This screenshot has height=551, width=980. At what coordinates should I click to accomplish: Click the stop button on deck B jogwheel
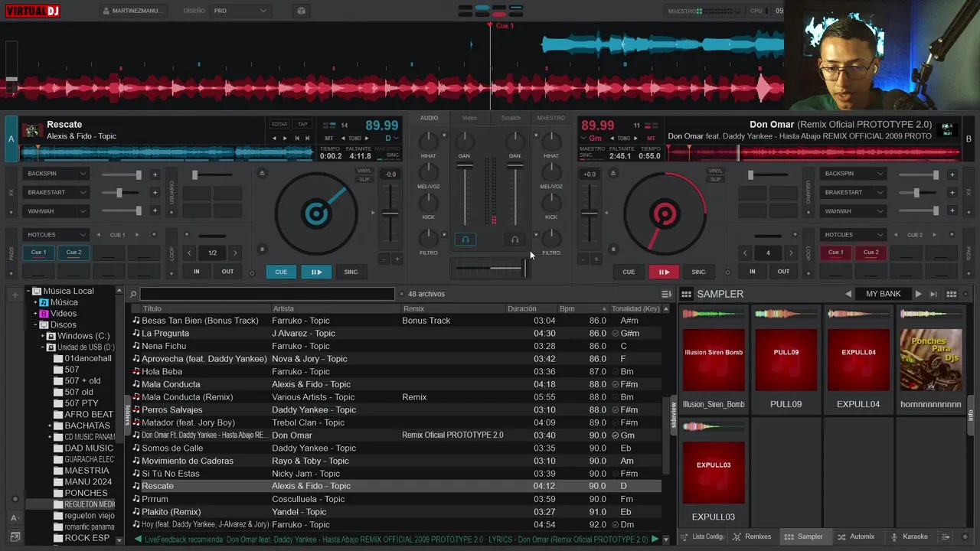[x=612, y=249]
